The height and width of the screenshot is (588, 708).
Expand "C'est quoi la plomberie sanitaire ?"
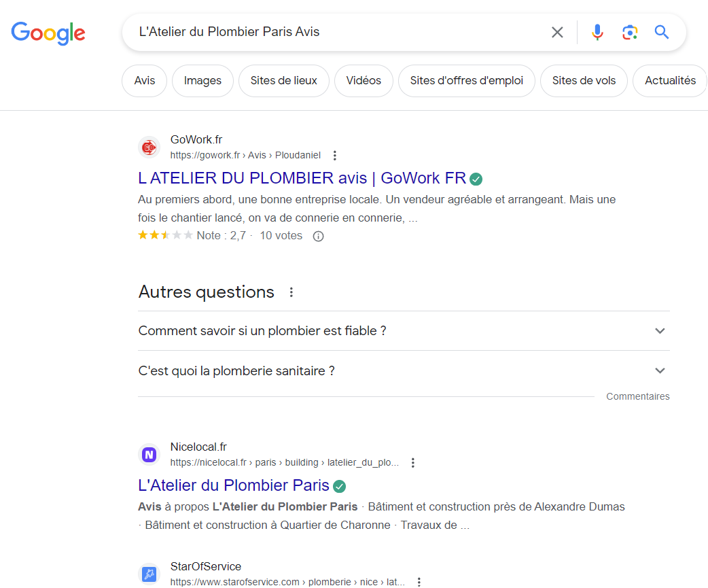pos(404,370)
